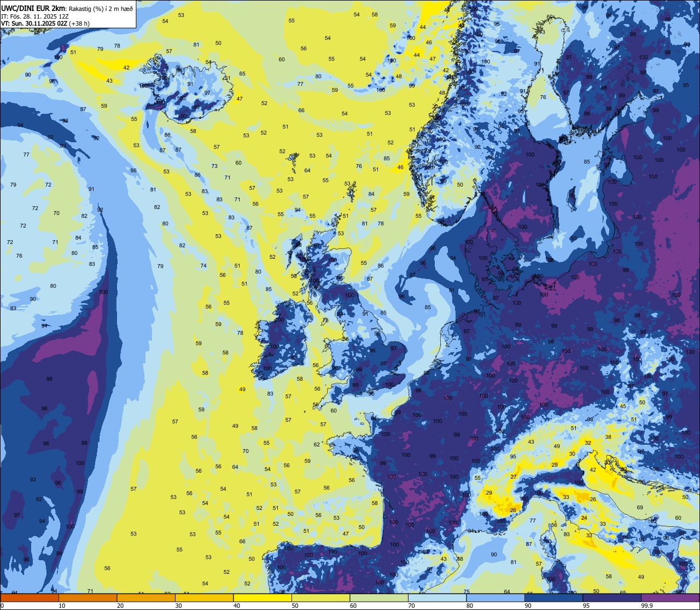Click the legend color segment between 10 and 20

88,597
